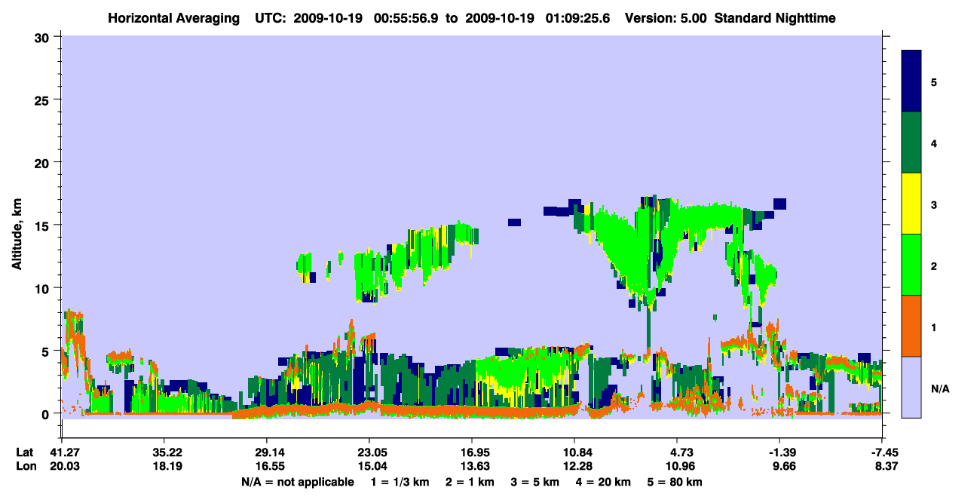Select the bright green level 2 legend swatch
Image resolution: width=980 pixels, height=503 pixels.
click(x=911, y=265)
